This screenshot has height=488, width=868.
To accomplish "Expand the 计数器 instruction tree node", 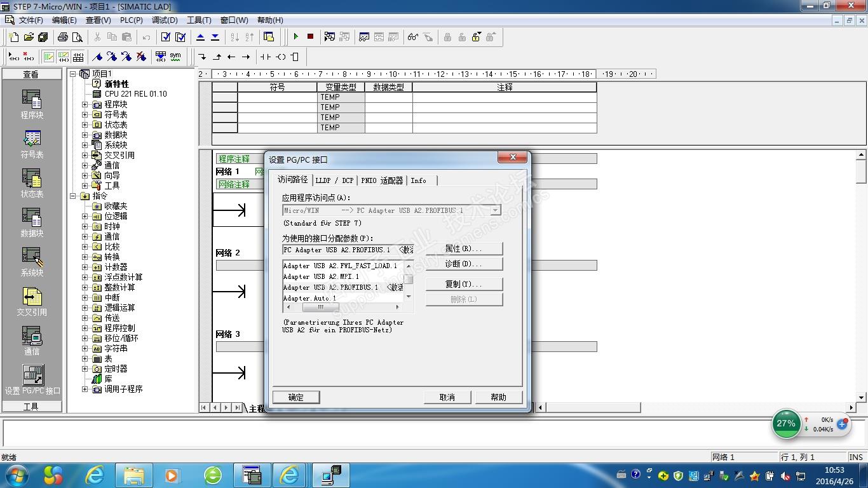I will point(85,267).
